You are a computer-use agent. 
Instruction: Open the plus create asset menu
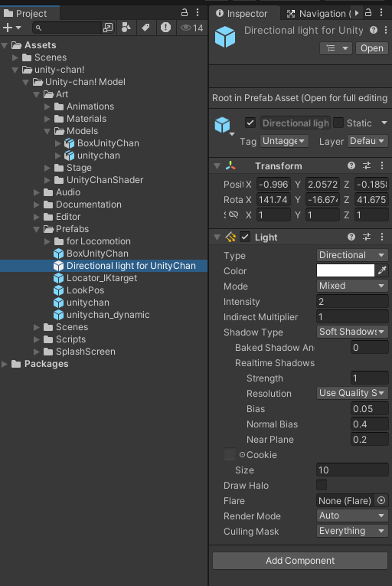(12, 28)
